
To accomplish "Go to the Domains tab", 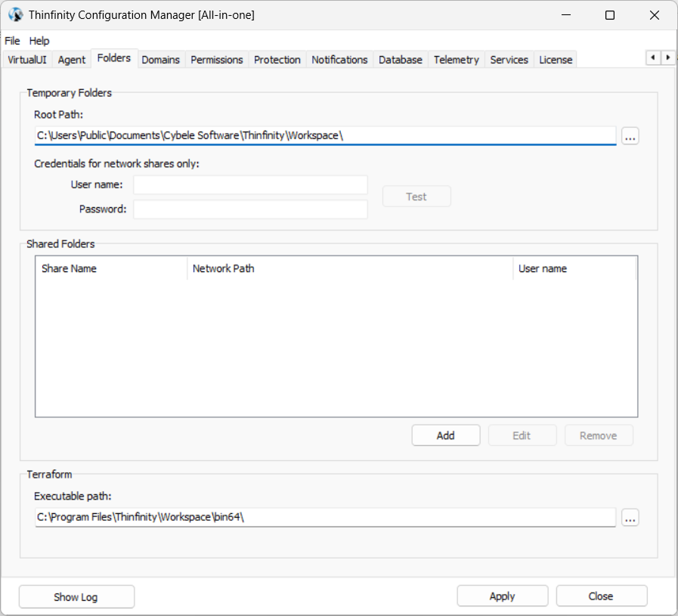I will coord(160,60).
